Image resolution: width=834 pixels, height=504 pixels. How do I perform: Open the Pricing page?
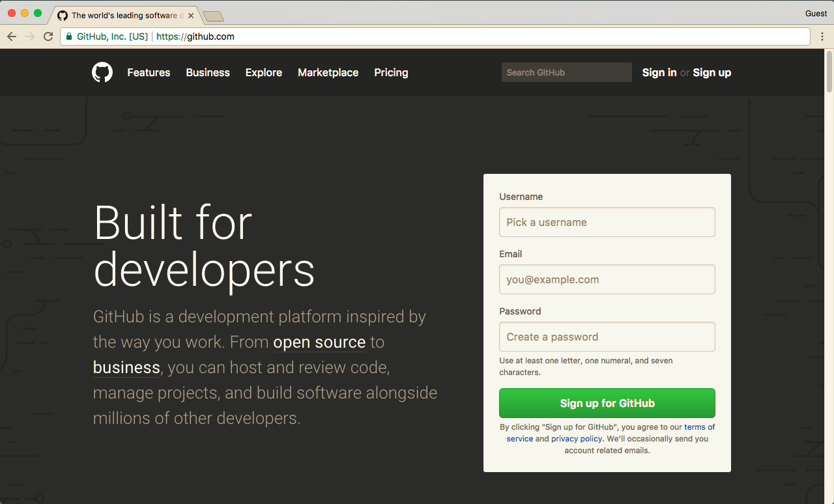pos(391,72)
